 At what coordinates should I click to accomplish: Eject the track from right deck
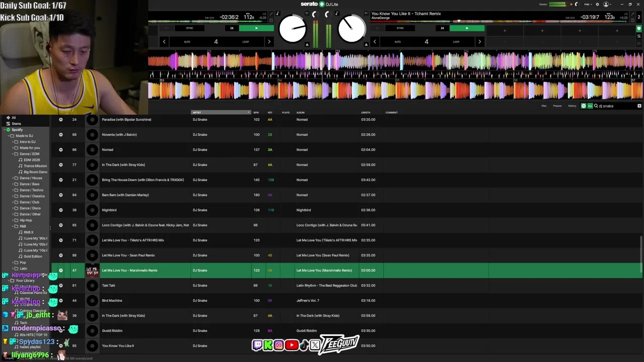coord(366,45)
